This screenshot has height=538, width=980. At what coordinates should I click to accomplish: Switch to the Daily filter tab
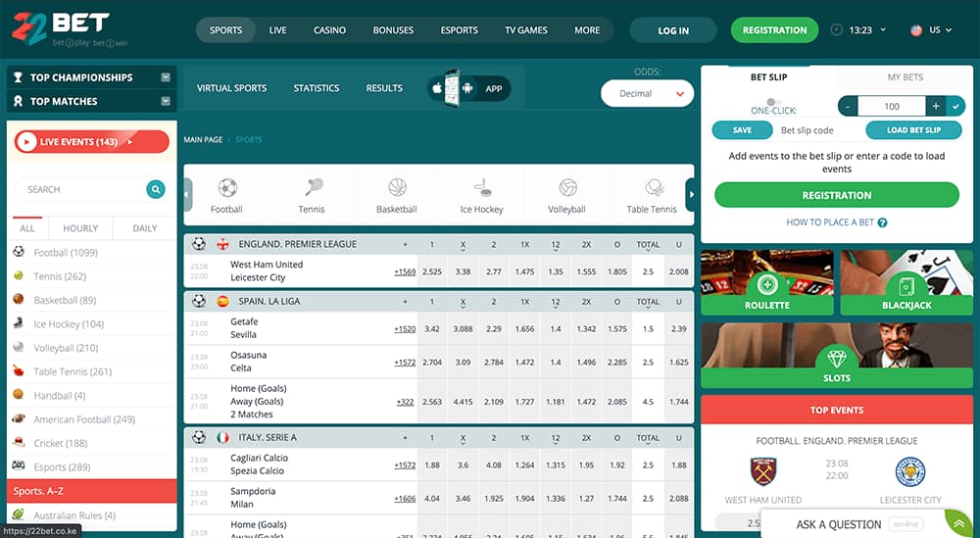(x=145, y=228)
